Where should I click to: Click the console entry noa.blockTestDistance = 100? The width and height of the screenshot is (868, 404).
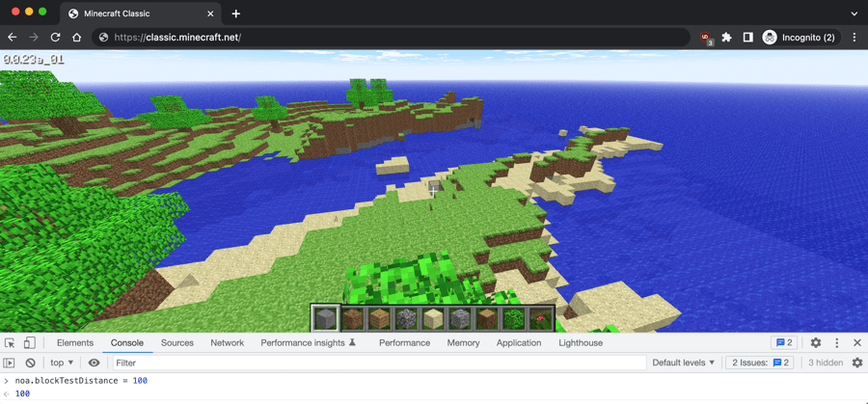pyautogui.click(x=81, y=381)
